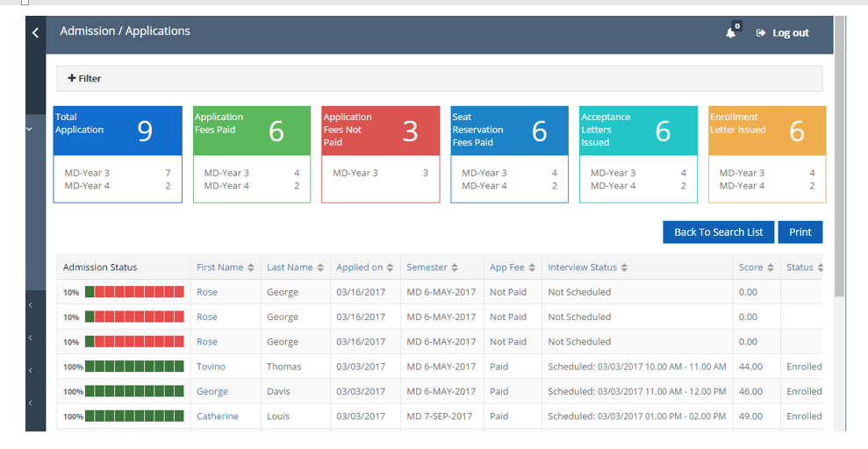Click last name Thomas cell
The width and height of the screenshot is (868, 449).
[x=284, y=367]
